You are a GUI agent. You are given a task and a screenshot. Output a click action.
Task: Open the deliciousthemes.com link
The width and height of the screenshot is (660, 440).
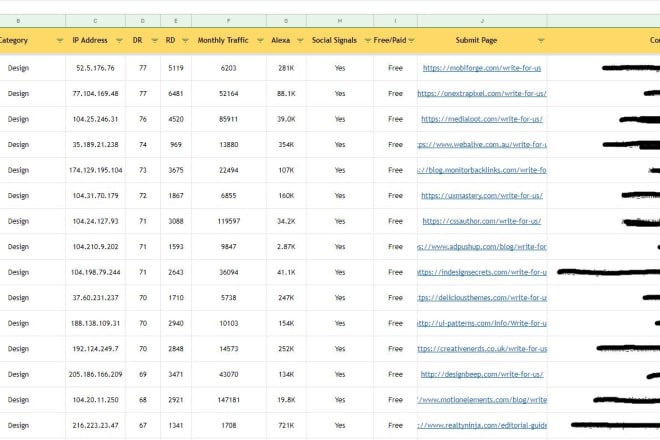tap(482, 298)
